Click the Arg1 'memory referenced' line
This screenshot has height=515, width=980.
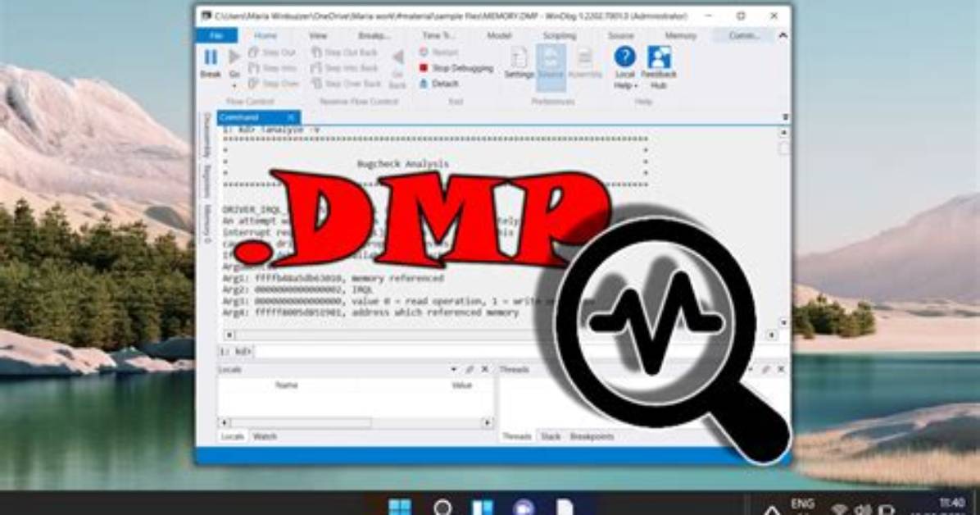(333, 278)
